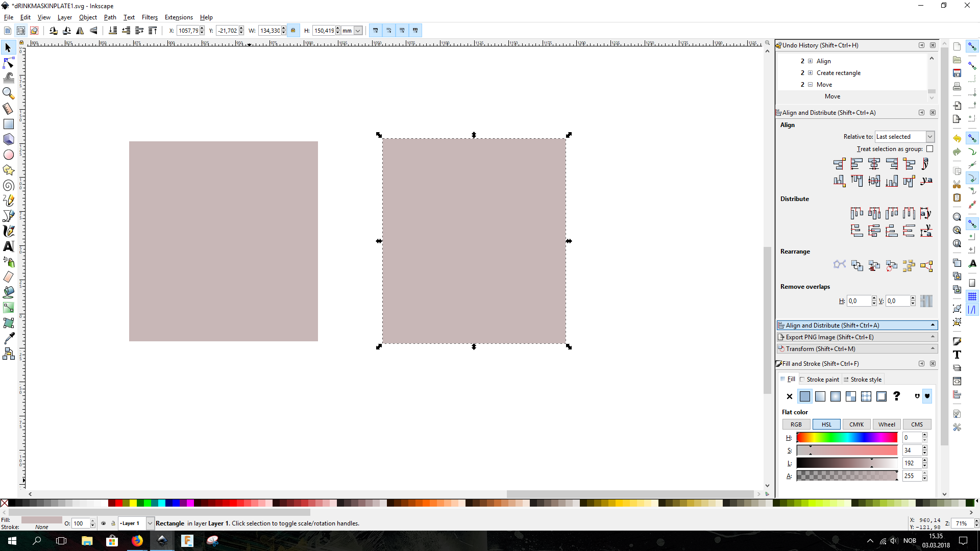Select the Spiral tool

coord(8,185)
